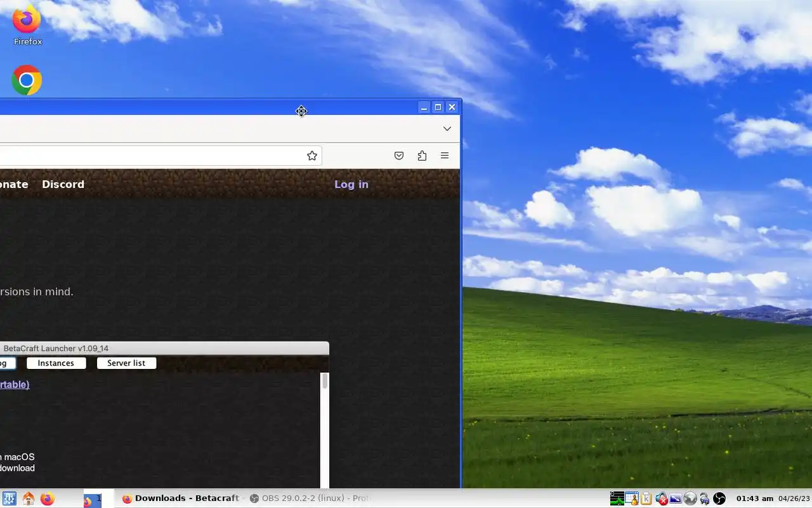Image resolution: width=812 pixels, height=508 pixels.
Task: Launch Firefox from the taskbar quick launcher
Action: pyautogui.click(x=48, y=498)
